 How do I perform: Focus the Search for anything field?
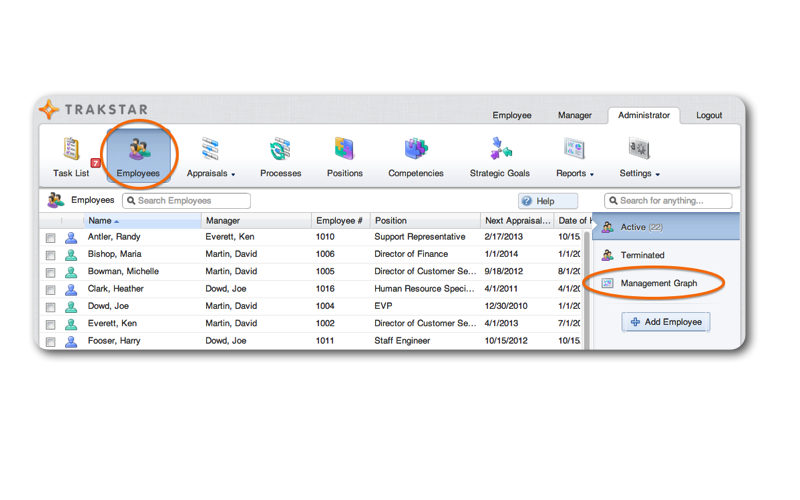668,201
